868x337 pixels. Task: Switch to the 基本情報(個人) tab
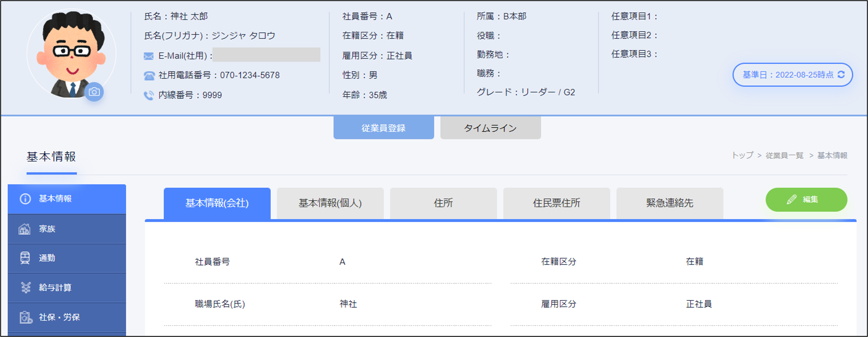coord(330,203)
